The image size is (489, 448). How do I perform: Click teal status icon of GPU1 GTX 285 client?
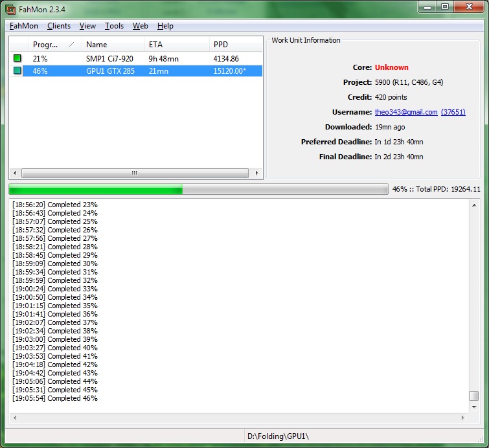pos(17,71)
